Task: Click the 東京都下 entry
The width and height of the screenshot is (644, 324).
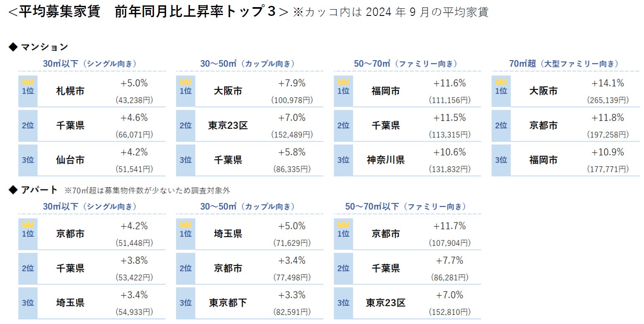Action: click(x=228, y=303)
